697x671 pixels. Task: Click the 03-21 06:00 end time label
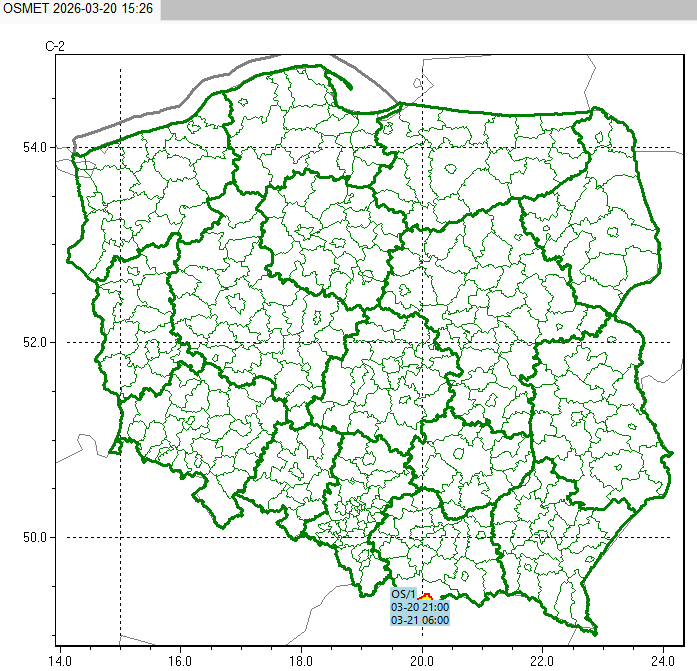419,620
